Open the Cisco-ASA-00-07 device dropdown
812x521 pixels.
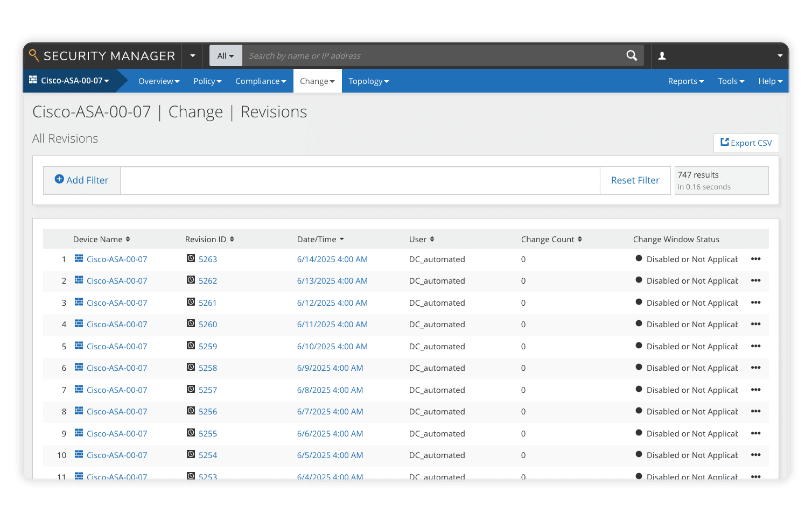(75, 81)
